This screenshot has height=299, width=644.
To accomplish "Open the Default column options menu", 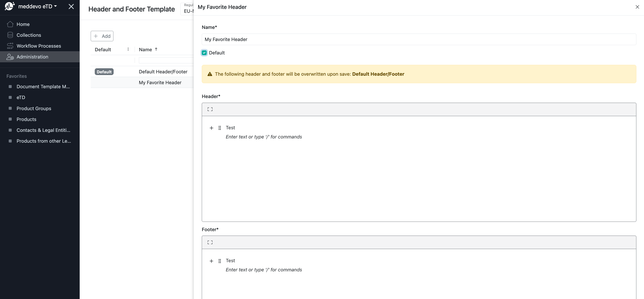I will click(128, 49).
